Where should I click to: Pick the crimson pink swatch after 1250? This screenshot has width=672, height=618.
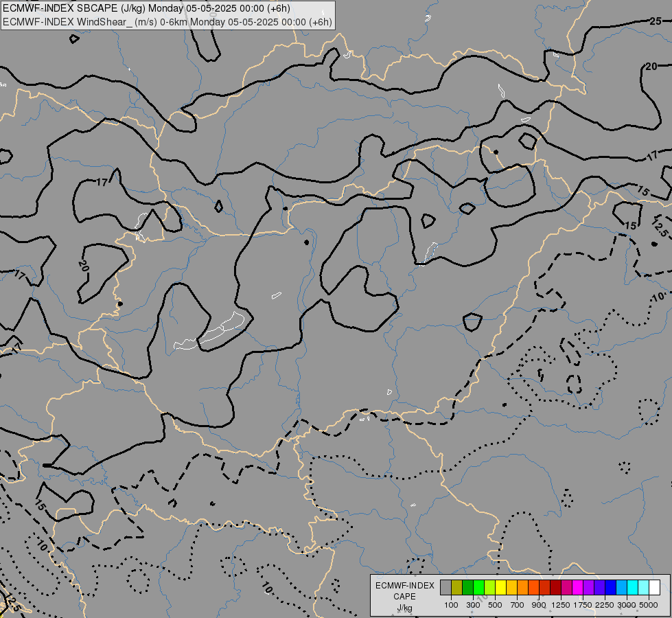tap(566, 587)
